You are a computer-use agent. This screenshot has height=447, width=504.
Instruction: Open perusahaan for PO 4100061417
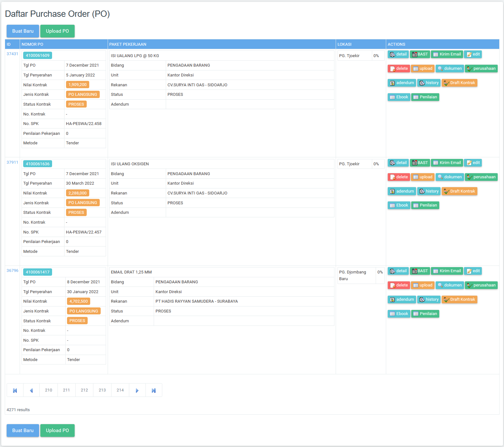click(481, 285)
